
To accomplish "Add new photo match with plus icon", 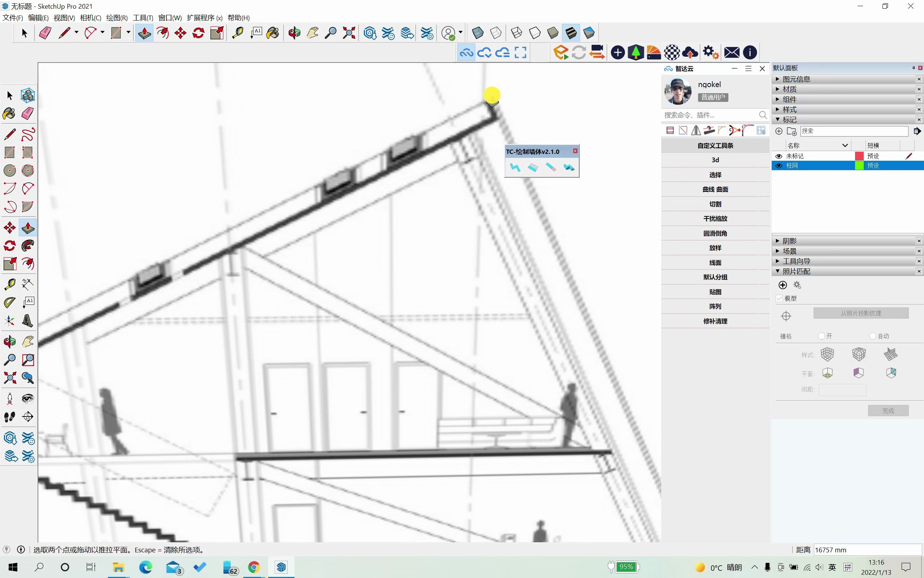I will click(783, 285).
